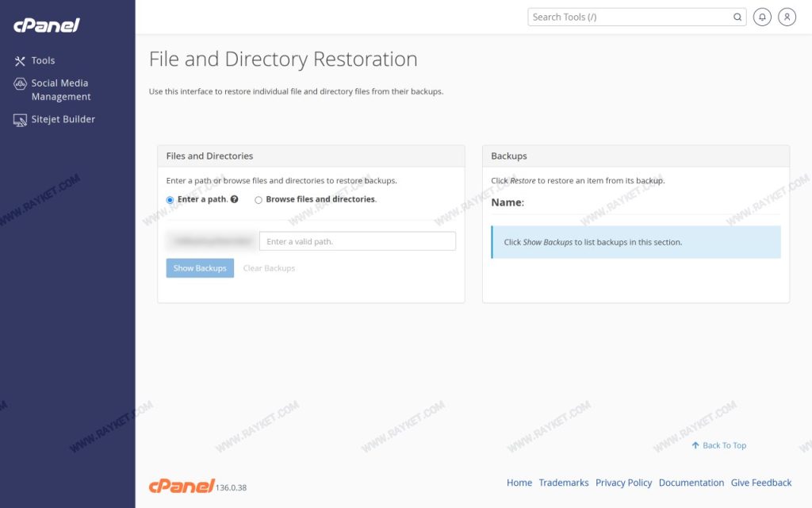Open the user account menu icon

[x=787, y=17]
